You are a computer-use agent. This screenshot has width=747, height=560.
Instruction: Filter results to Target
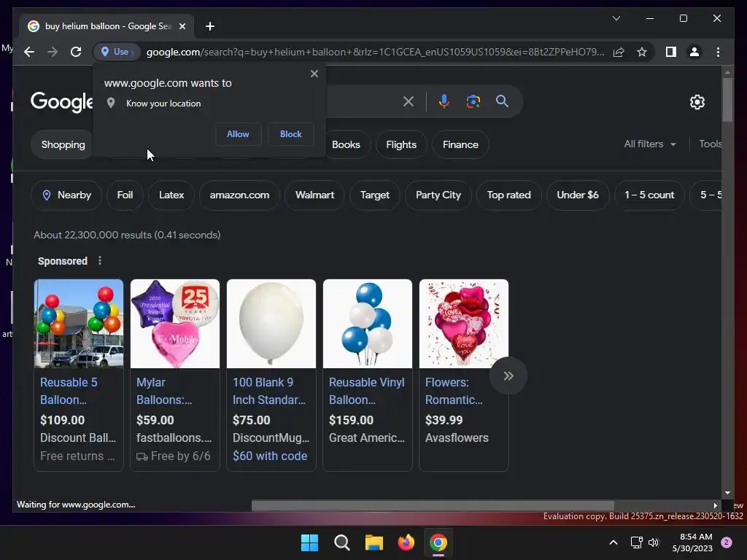pos(374,195)
